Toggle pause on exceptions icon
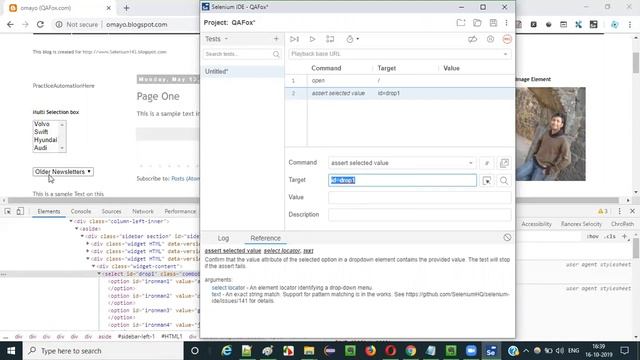640x360 pixels. click(x=490, y=39)
